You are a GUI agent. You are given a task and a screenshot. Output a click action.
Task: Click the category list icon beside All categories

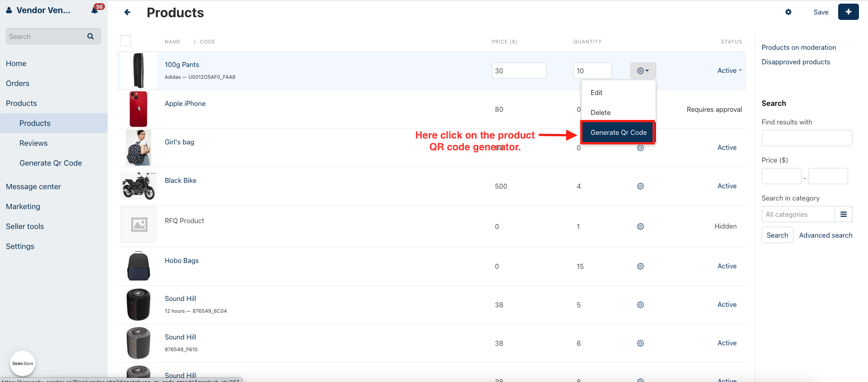pos(844,214)
